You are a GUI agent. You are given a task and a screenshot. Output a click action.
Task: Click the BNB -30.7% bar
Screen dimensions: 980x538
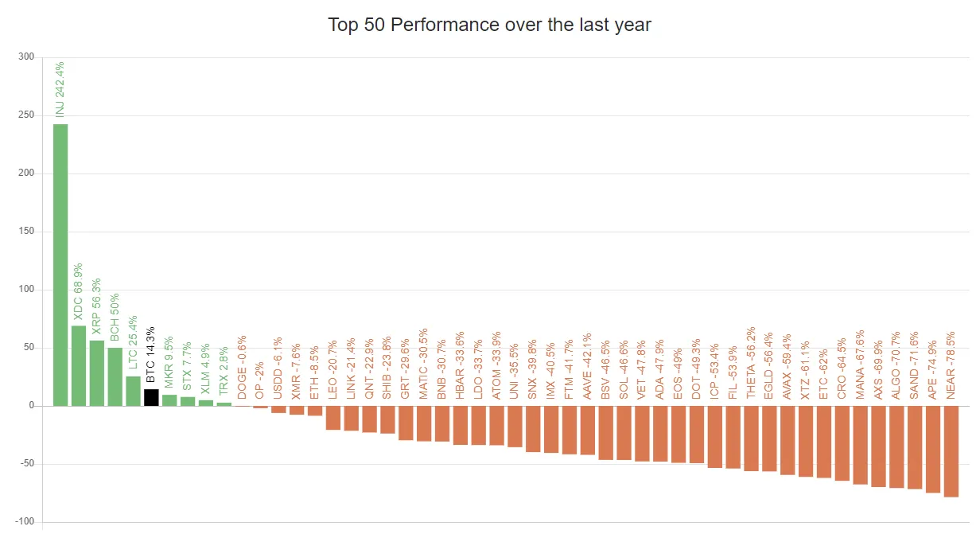442,423
